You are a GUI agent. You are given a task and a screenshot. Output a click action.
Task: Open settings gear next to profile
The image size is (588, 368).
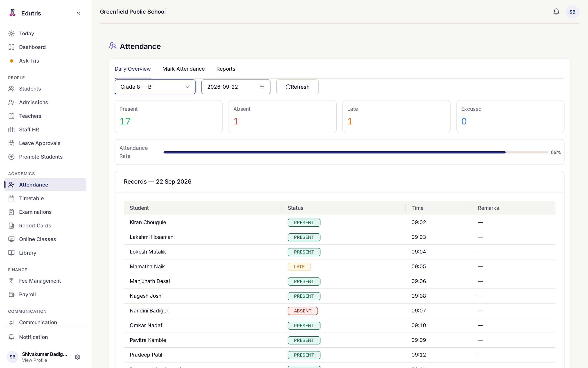coord(77,357)
